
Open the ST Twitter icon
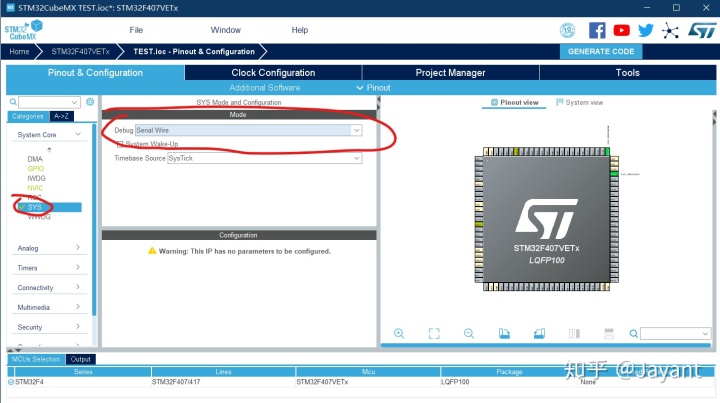click(x=646, y=30)
